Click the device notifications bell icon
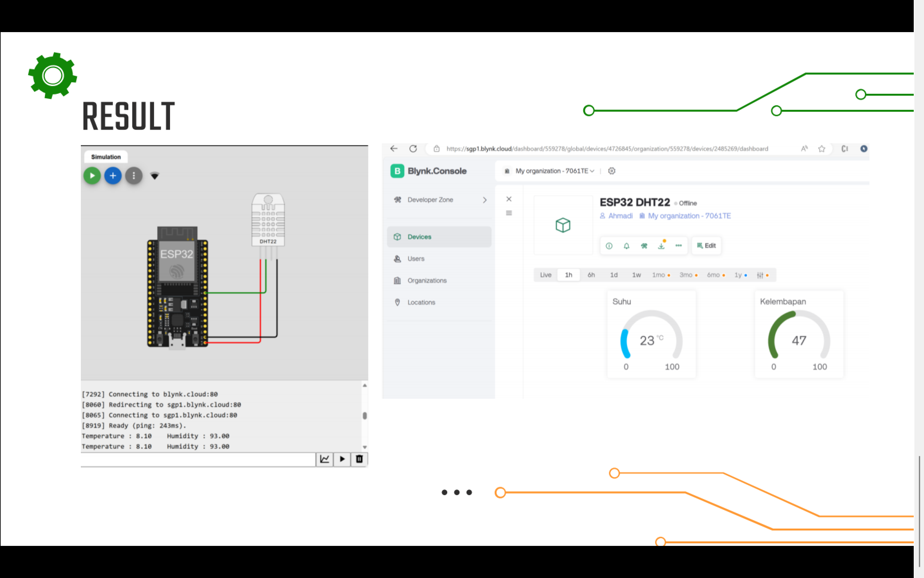This screenshot has width=924, height=578. pyautogui.click(x=627, y=246)
